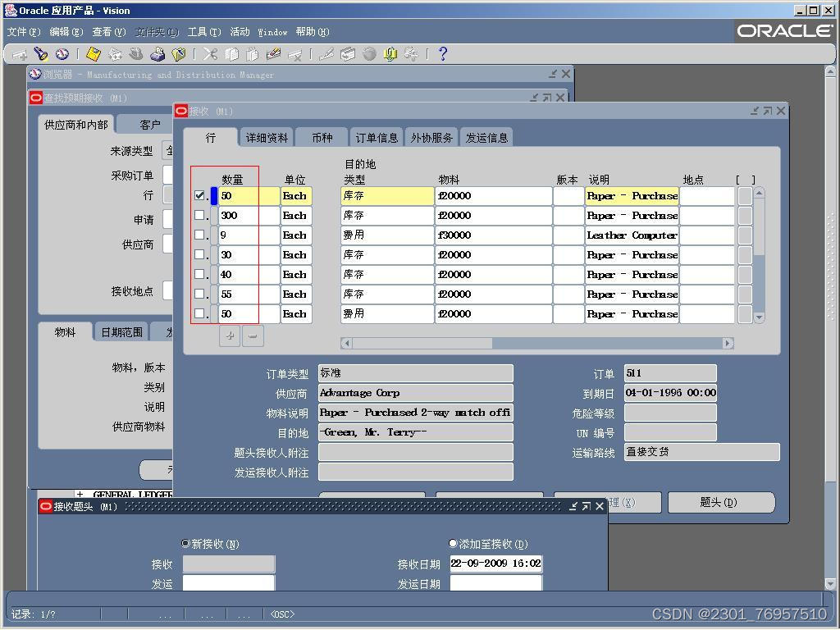Screen dimensions: 840x630
Task: Click the quantity cell showing 300
Action: point(249,216)
